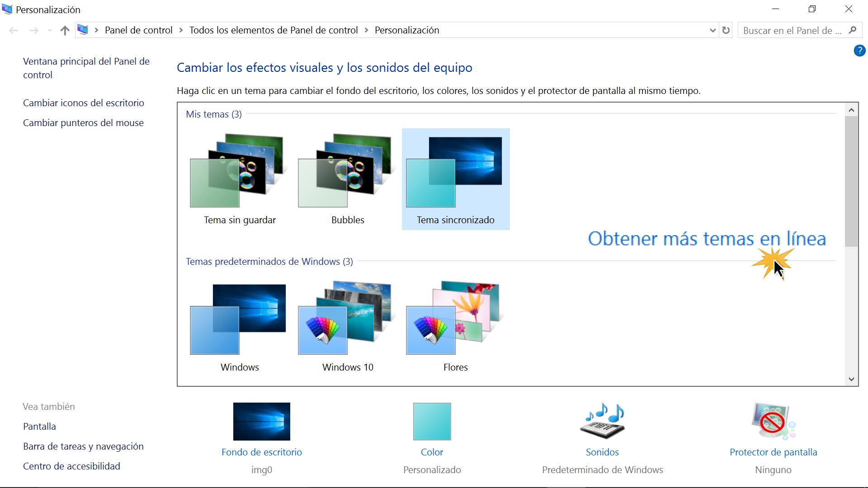Open recent locations dropdown arrow
868x488 pixels.
pyautogui.click(x=50, y=30)
